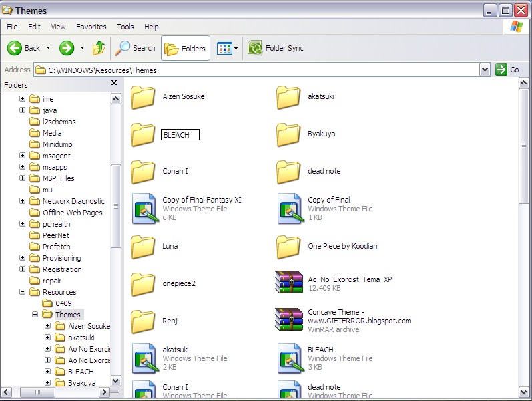
Task: Select the Prefetch folder in tree
Action: pyautogui.click(x=50, y=247)
